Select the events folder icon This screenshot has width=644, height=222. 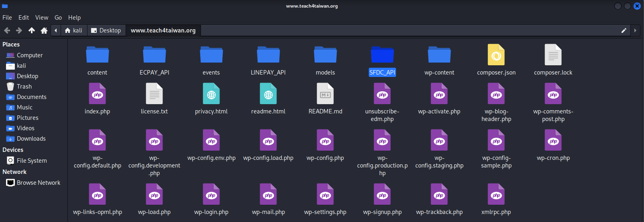point(211,54)
